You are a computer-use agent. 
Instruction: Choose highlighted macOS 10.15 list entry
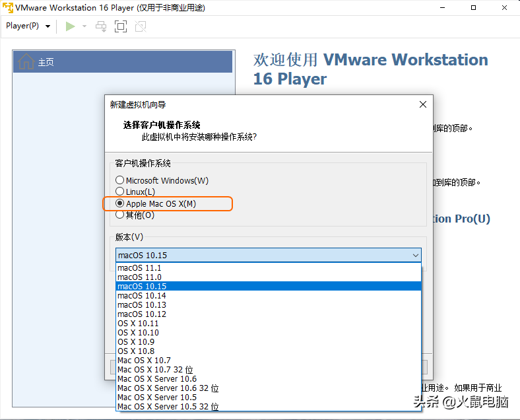[x=269, y=287]
